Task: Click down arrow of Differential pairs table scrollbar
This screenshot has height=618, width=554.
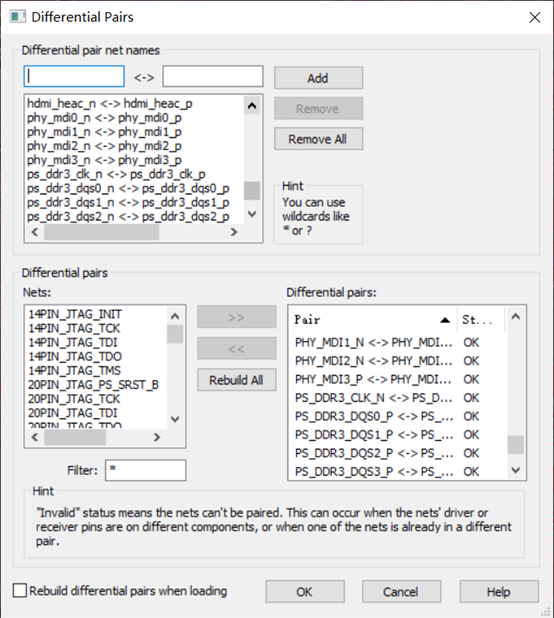Action: (x=515, y=470)
